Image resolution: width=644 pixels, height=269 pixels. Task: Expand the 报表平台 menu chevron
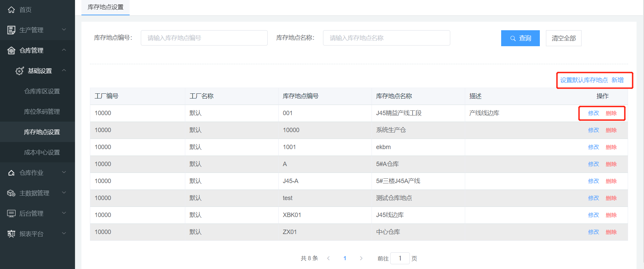coord(64,234)
